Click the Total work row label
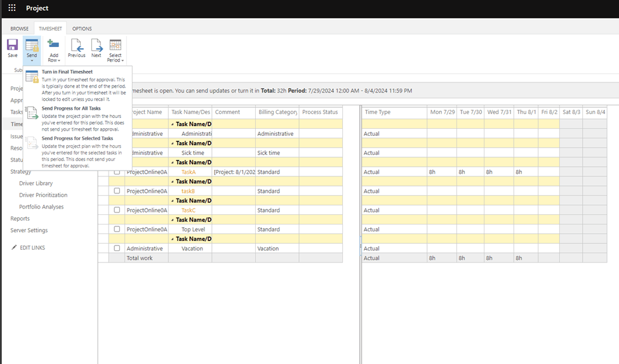This screenshot has height=364, width=619. coord(139,258)
